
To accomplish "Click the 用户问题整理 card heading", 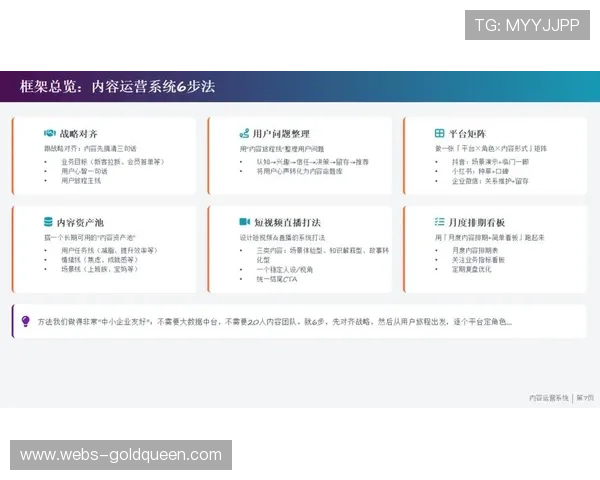I will pos(281,134).
